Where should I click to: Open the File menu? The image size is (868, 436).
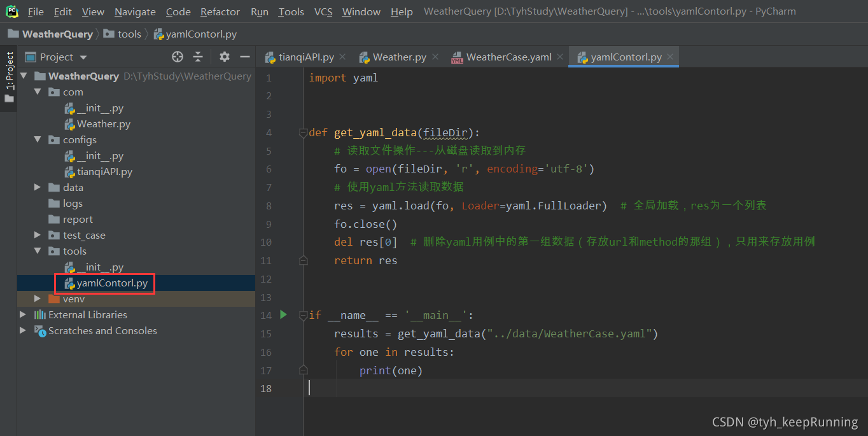(x=36, y=11)
